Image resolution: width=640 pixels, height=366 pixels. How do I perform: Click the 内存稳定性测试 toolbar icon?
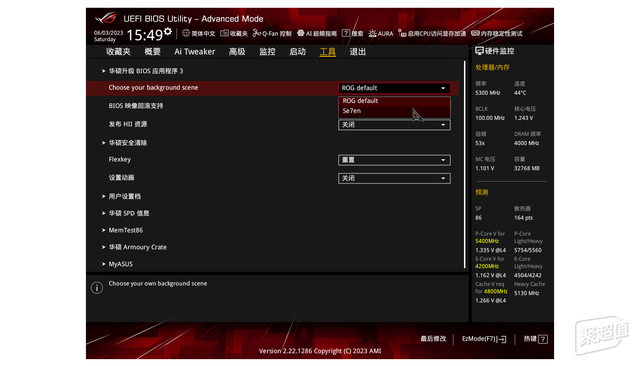[x=475, y=33]
